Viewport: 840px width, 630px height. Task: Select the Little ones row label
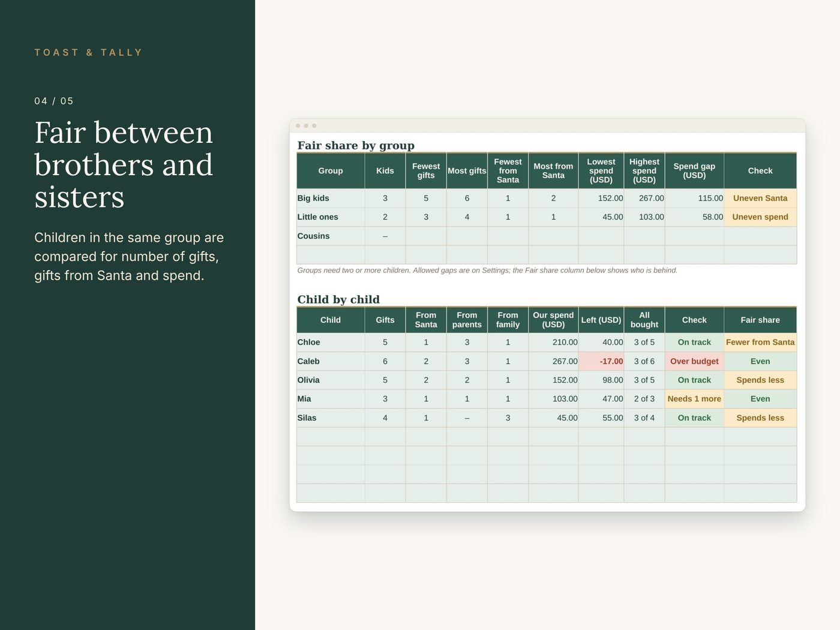coord(318,217)
